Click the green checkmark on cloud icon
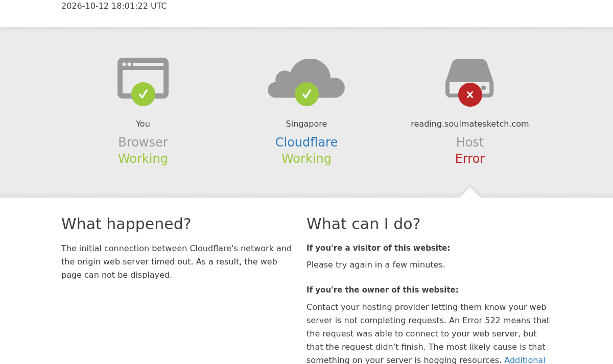The image size is (613, 364). point(306,94)
